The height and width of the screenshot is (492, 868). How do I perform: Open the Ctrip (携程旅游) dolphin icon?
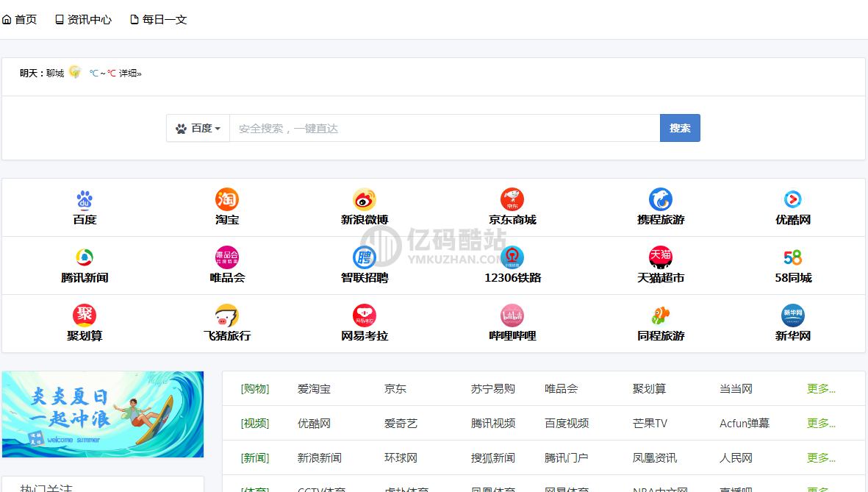coord(661,199)
